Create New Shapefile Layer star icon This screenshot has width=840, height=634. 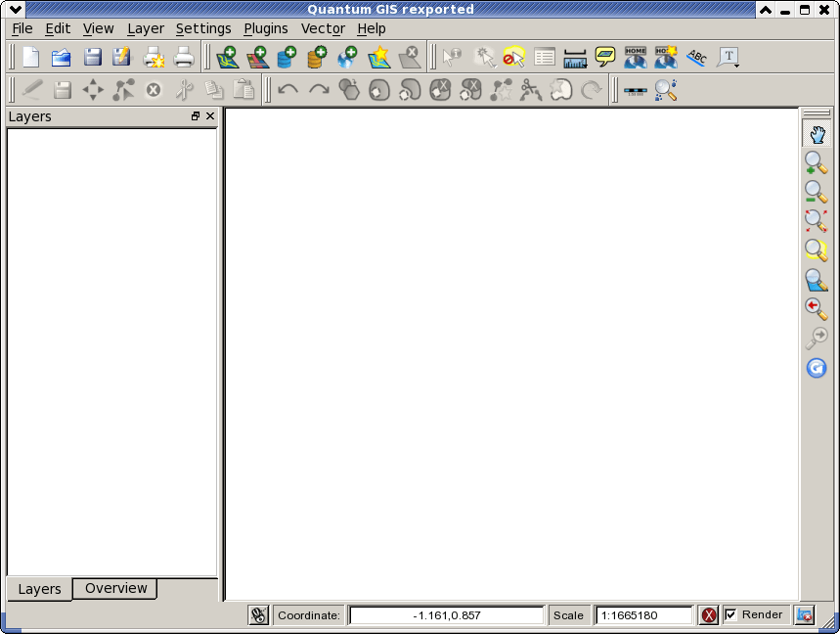tap(378, 58)
